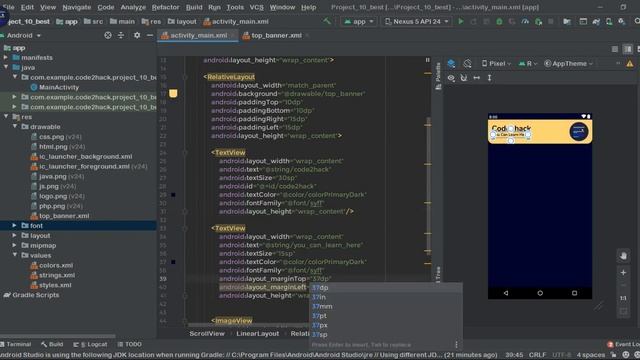Click the 1:1 zoom to 100% button
The image size is (640, 360).
(623, 298)
